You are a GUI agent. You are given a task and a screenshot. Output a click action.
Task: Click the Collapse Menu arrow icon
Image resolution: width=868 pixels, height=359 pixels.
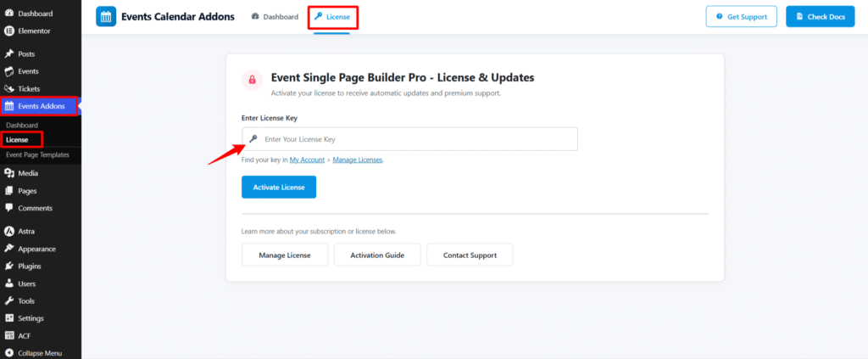click(8, 353)
